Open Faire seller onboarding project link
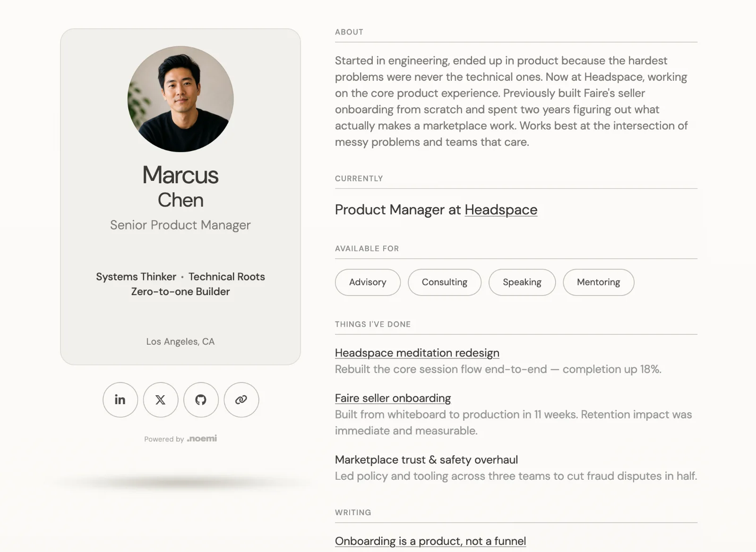 point(393,399)
